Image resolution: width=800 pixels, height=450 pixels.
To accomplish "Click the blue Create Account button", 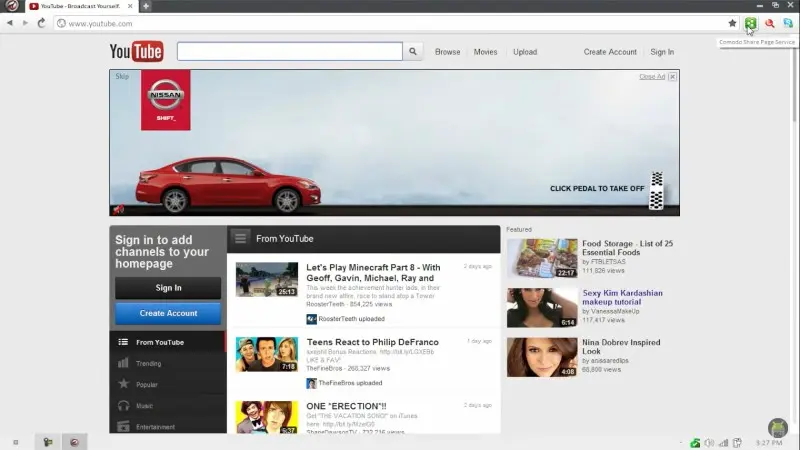I will tap(168, 313).
